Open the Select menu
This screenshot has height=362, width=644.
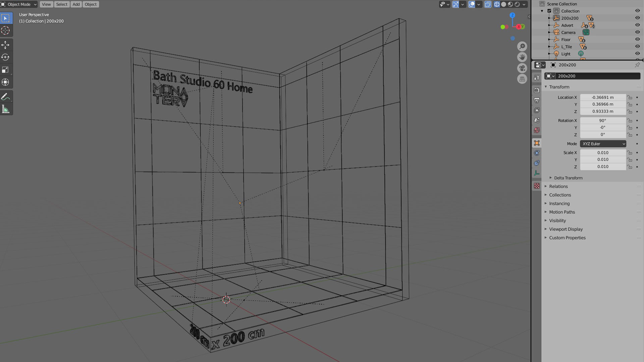point(62,4)
